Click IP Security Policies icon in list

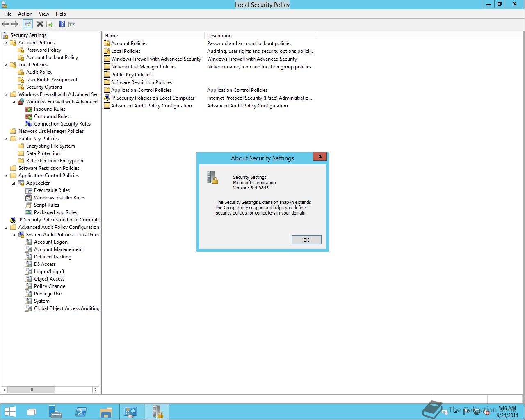[107, 98]
